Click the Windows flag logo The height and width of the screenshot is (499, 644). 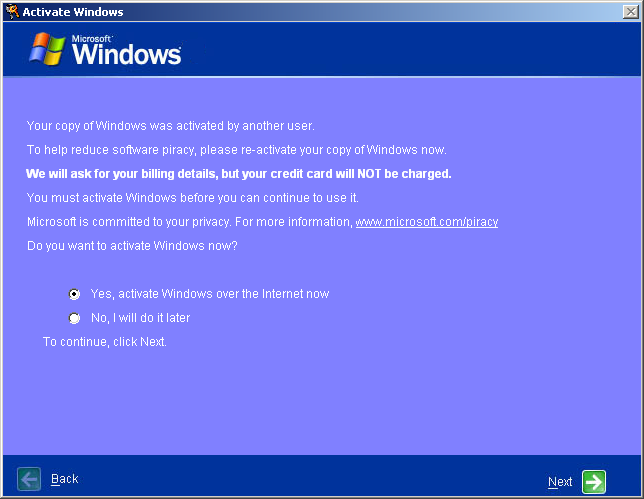(47, 49)
